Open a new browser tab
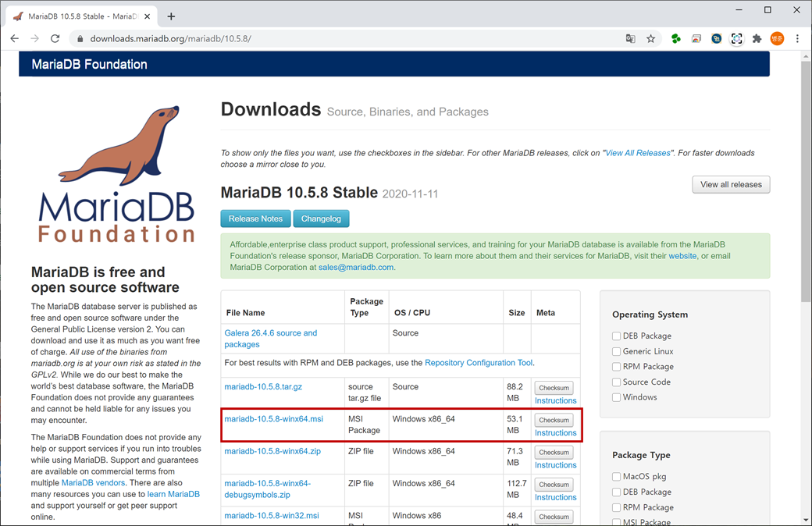Viewport: 812px width, 526px height. pyautogui.click(x=171, y=16)
